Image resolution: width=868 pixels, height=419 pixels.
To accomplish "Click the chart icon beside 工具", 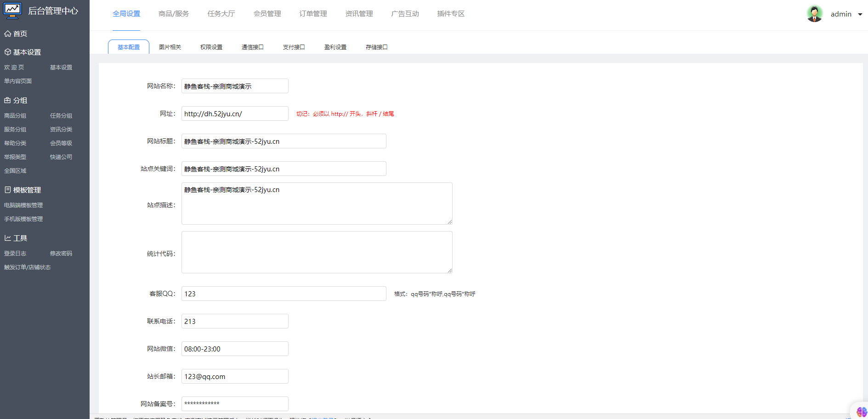I will point(7,238).
